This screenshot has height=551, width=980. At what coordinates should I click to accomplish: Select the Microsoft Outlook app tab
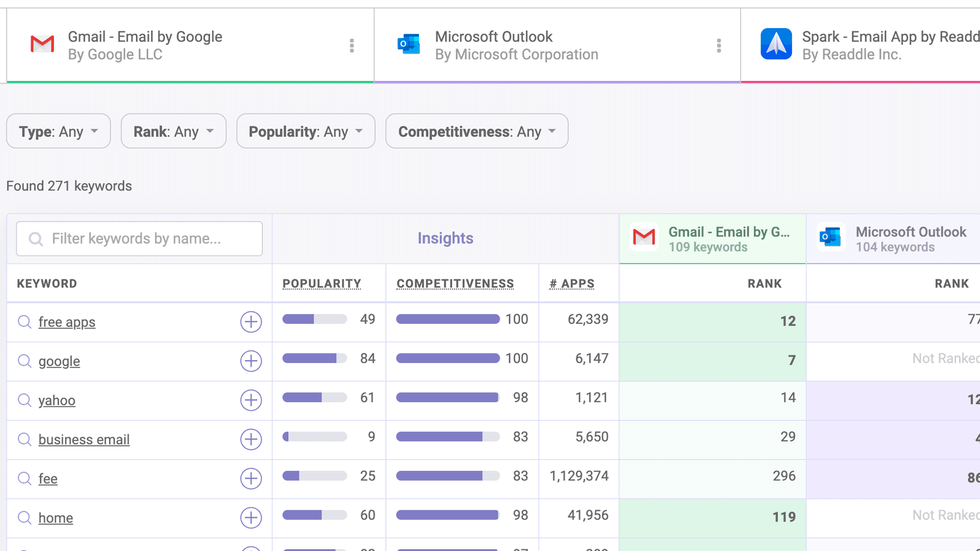click(557, 45)
